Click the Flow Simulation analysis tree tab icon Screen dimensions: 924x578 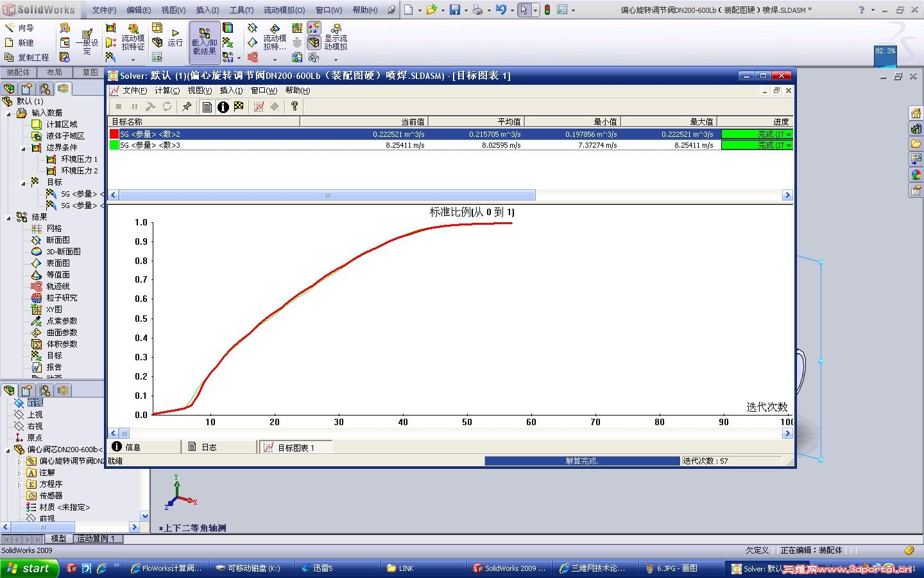62,89
